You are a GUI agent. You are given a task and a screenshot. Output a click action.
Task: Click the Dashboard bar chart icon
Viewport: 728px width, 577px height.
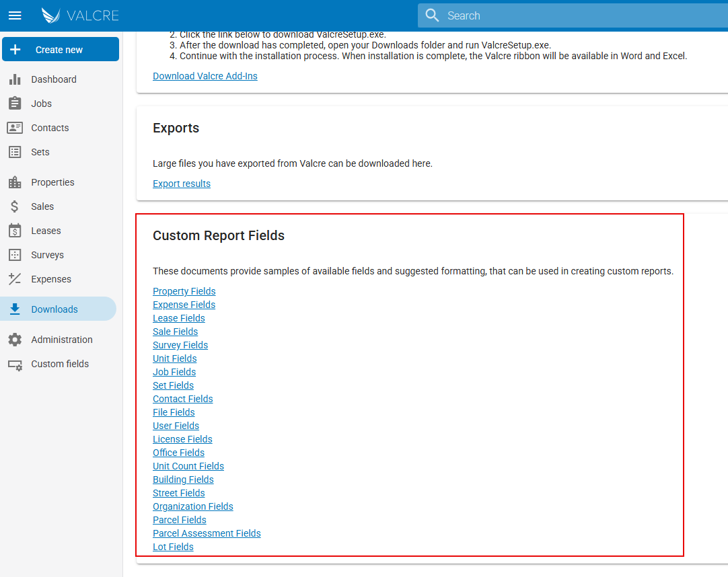(15, 79)
